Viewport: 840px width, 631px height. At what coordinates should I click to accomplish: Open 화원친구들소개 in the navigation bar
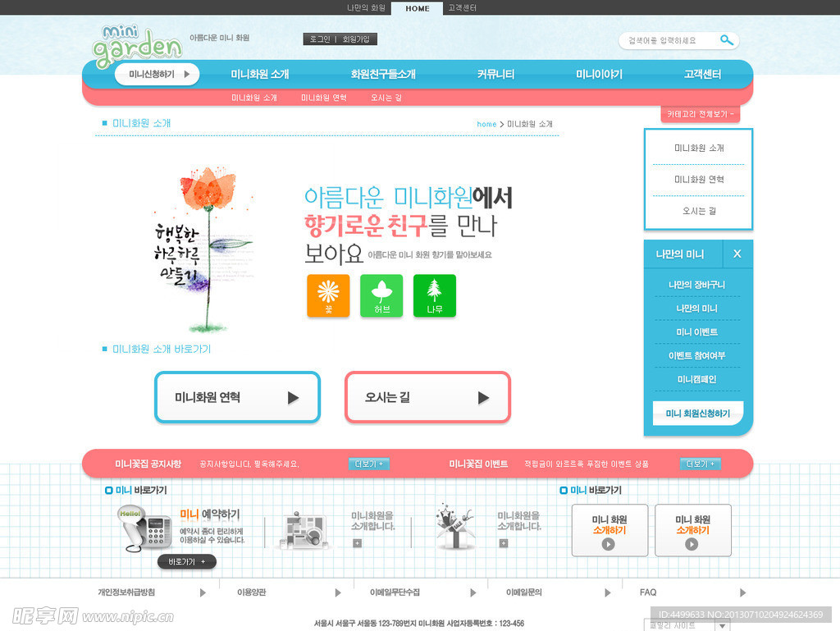(x=383, y=74)
